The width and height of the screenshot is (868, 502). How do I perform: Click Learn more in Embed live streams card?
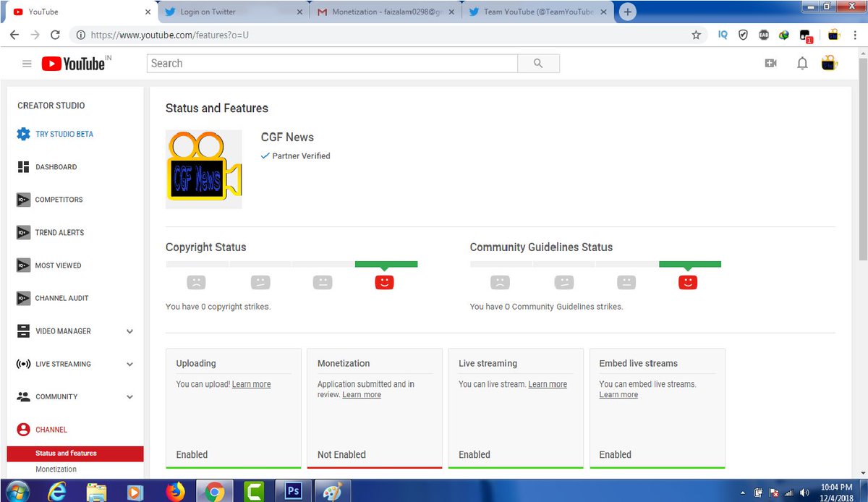[x=618, y=395]
